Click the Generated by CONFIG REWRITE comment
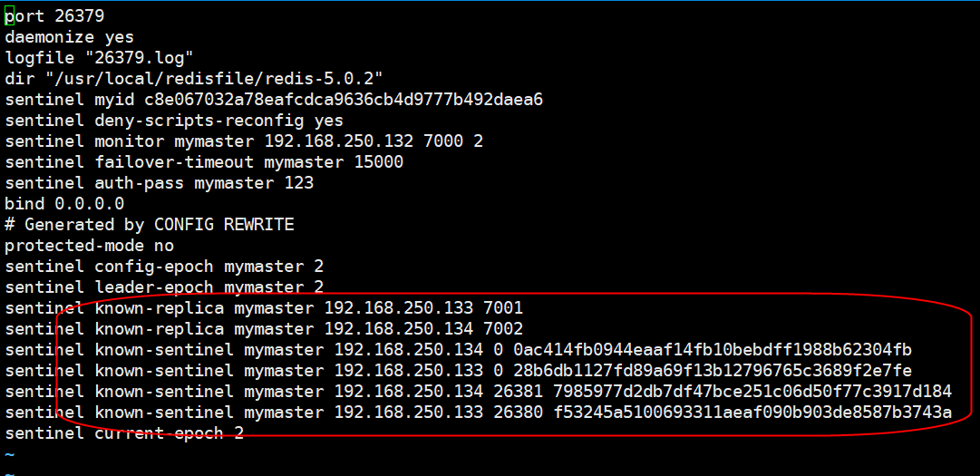 (150, 225)
